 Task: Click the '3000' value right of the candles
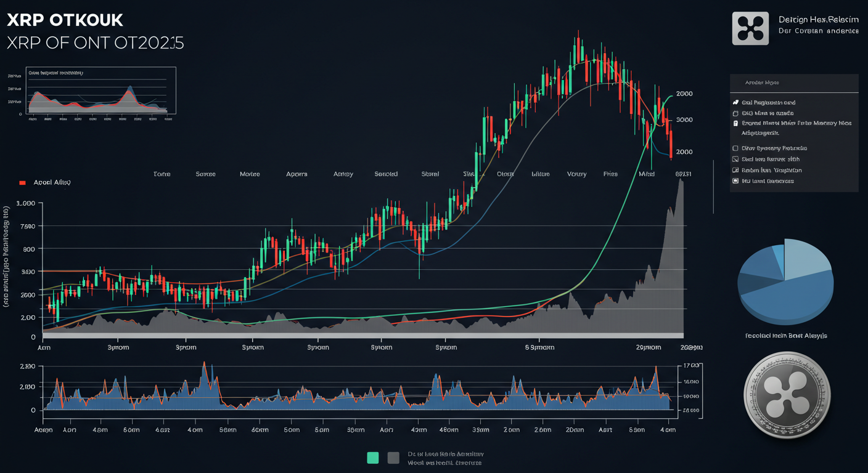[x=684, y=120]
